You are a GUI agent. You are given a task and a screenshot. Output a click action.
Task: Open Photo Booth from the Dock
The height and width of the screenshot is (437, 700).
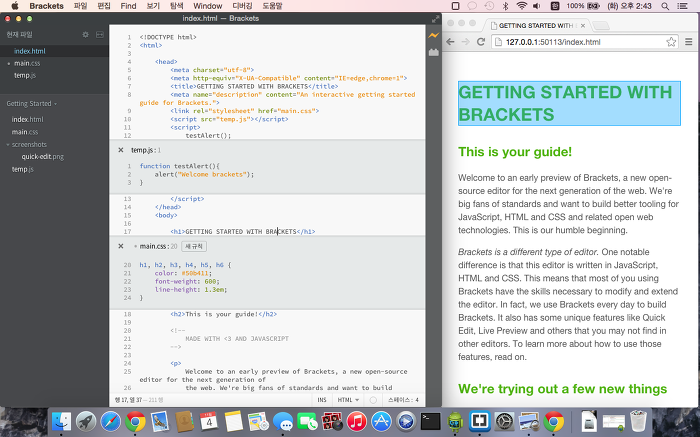332,421
